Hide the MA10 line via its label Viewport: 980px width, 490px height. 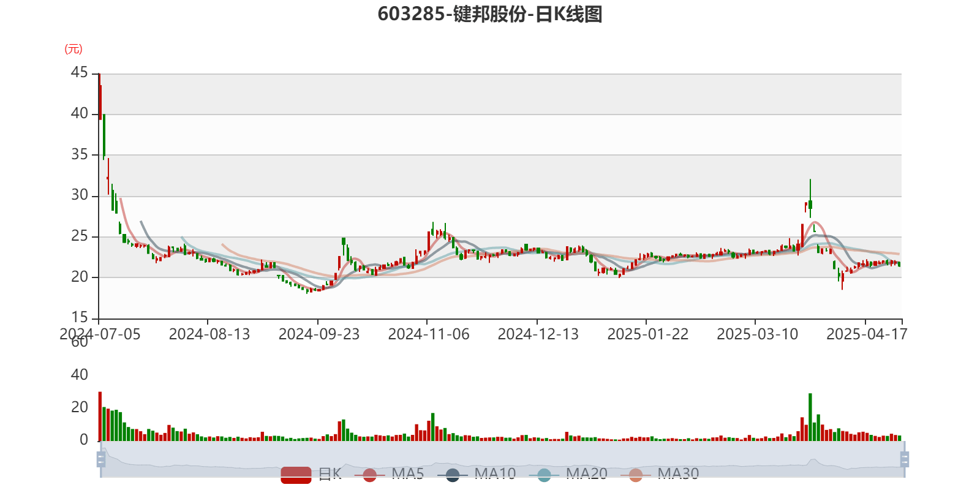495,473
